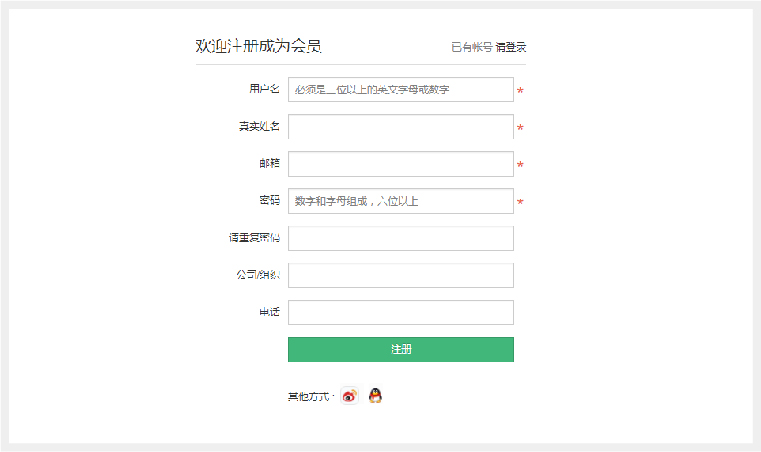Click the red asterisk beside 邮箱 field

[520, 165]
